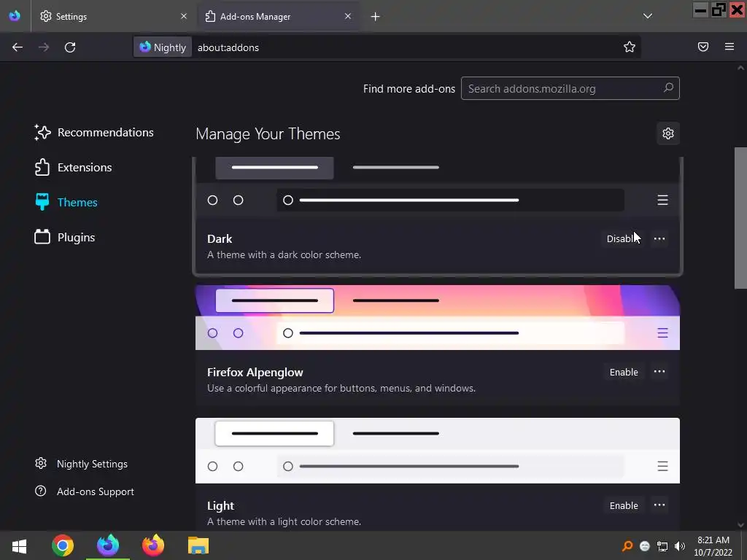
Task: Close the Add-ons Manager tab
Action: 348,16
